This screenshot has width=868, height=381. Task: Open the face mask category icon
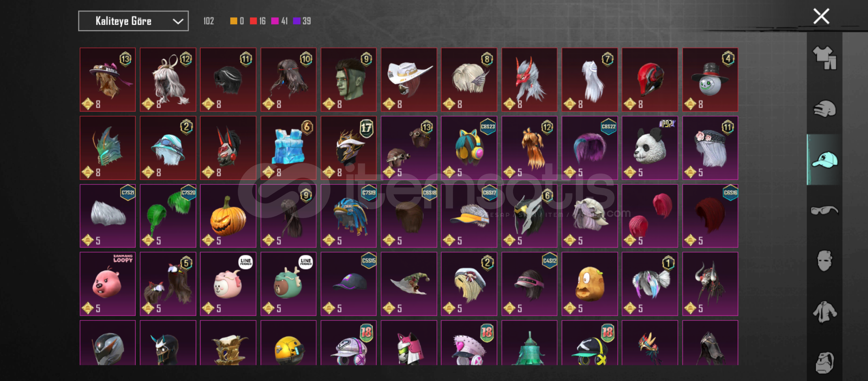click(x=825, y=261)
